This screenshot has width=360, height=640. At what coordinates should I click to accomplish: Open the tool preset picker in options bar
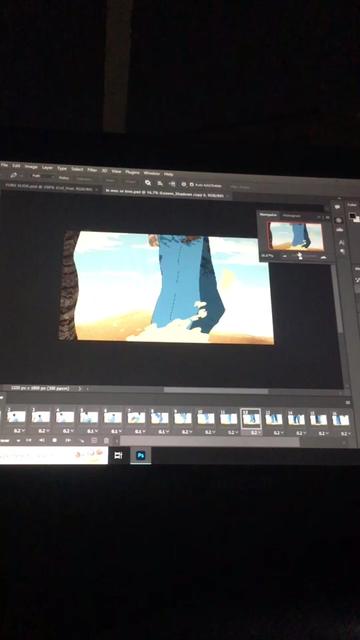tap(15, 175)
